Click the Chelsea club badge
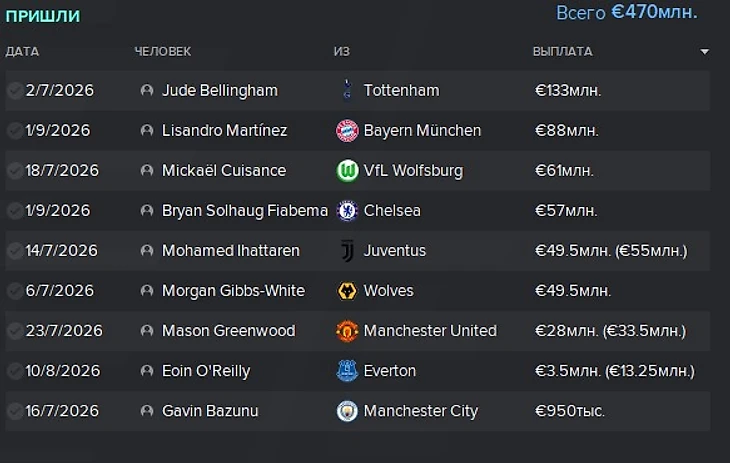The image size is (730, 463). tap(347, 210)
